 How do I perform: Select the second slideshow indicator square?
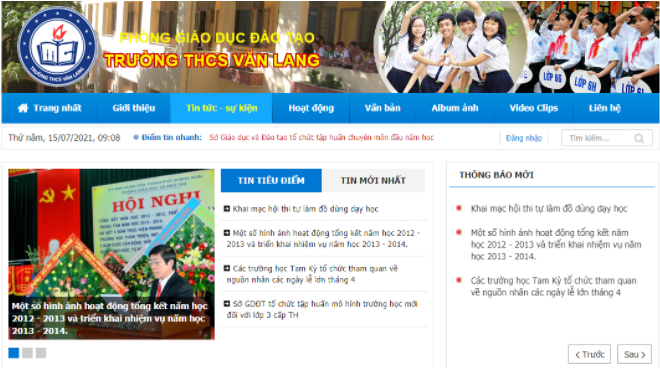tap(27, 353)
